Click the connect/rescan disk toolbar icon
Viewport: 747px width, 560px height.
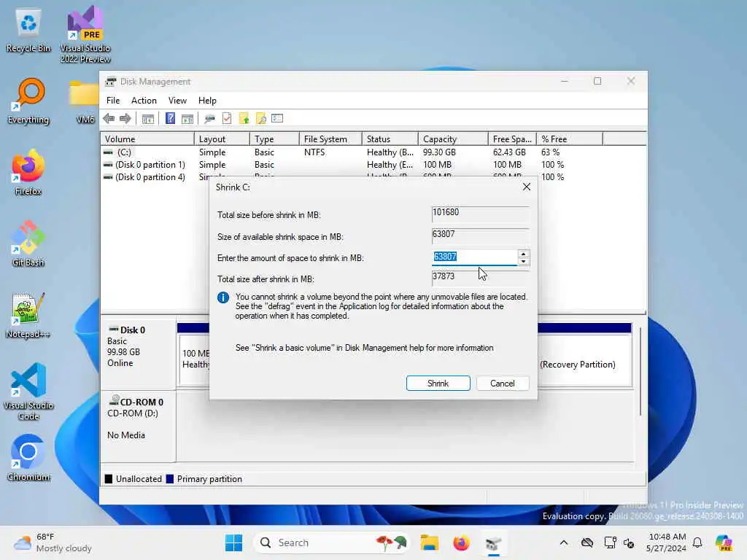(x=209, y=119)
